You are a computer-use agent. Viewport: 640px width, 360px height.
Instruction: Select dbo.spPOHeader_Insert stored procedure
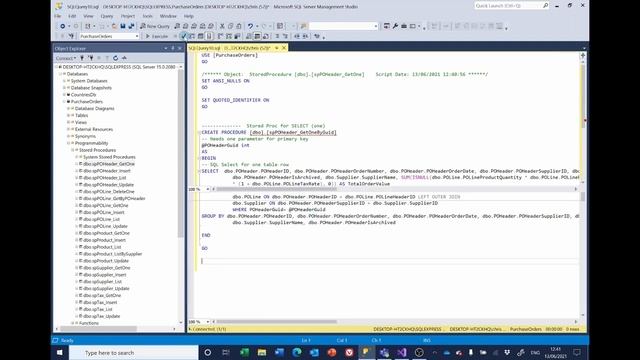pyautogui.click(x=107, y=171)
